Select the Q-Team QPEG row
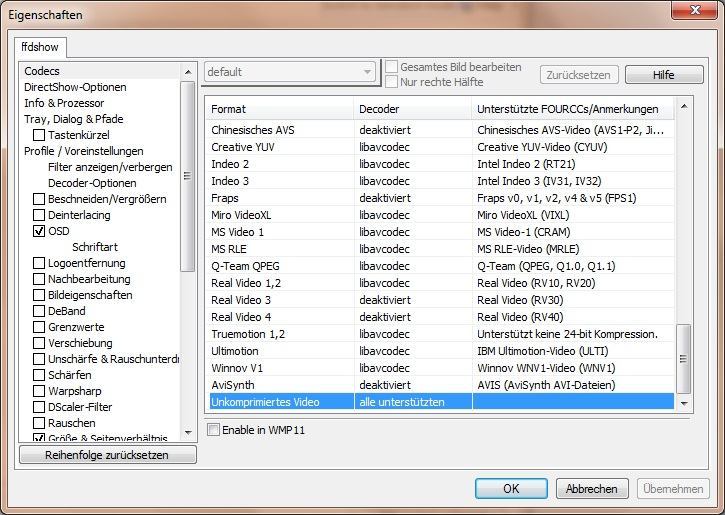 [x=440, y=266]
